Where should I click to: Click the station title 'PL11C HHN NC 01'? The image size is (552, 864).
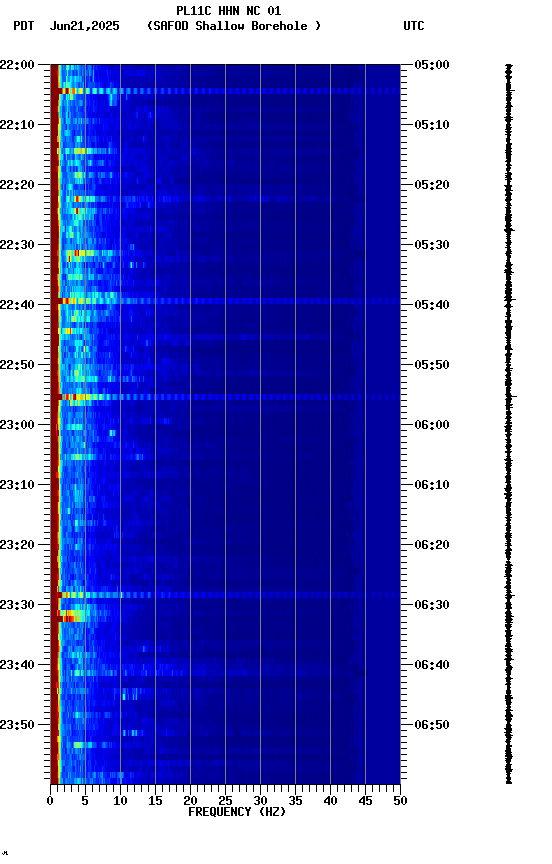point(229,11)
